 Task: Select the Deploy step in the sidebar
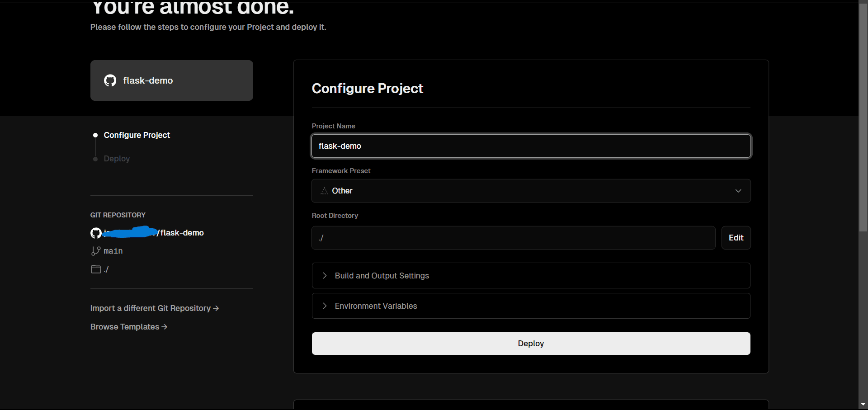click(117, 159)
